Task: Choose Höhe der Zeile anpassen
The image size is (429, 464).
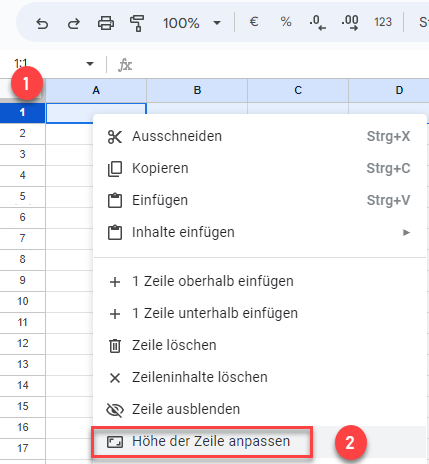Action: [x=260, y=442]
